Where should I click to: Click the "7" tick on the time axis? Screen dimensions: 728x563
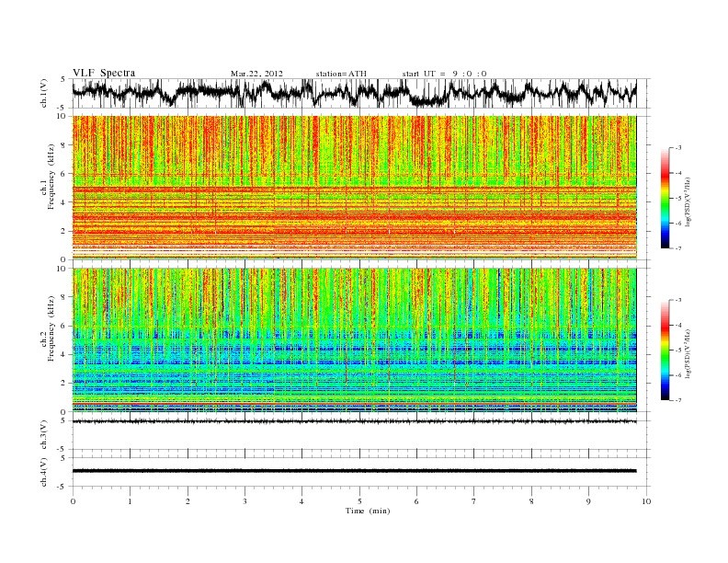tap(474, 501)
